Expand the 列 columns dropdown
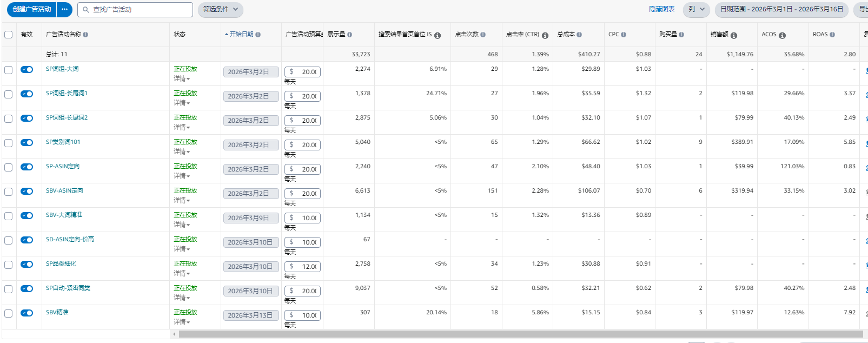868x343 pixels. point(696,9)
